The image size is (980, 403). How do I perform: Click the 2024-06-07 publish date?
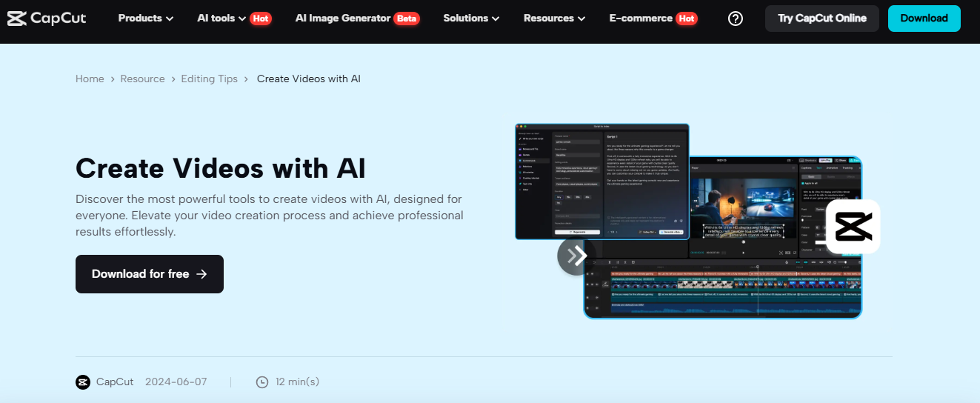pos(176,382)
